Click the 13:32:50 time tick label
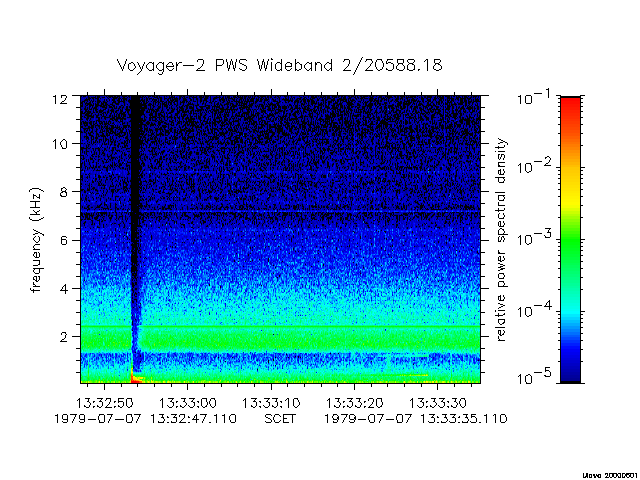Image resolution: width=640 pixels, height=480 pixels. click(104, 403)
